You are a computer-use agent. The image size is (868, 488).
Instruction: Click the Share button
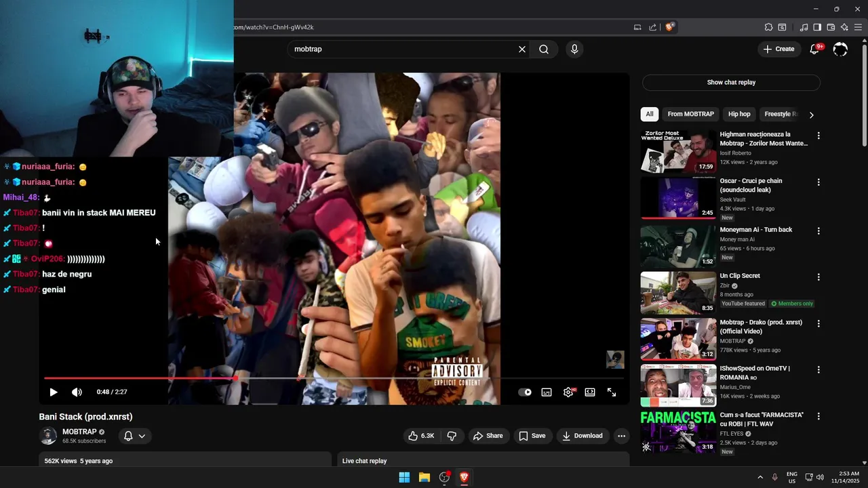488,436
